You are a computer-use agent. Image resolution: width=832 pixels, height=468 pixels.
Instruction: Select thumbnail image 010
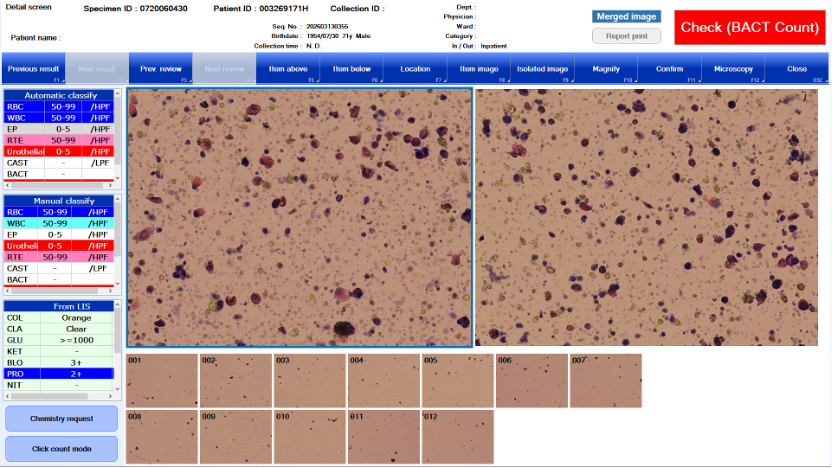pyautogui.click(x=309, y=437)
